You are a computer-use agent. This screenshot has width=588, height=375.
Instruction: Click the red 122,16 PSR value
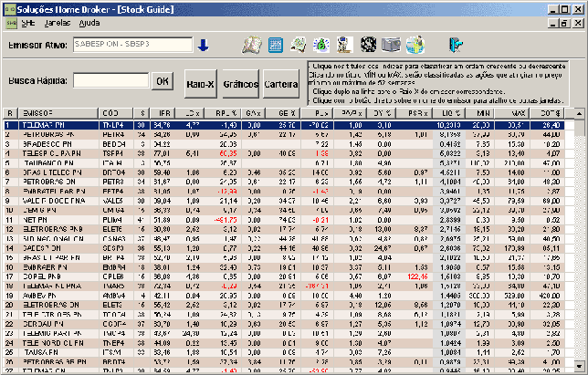click(x=417, y=276)
